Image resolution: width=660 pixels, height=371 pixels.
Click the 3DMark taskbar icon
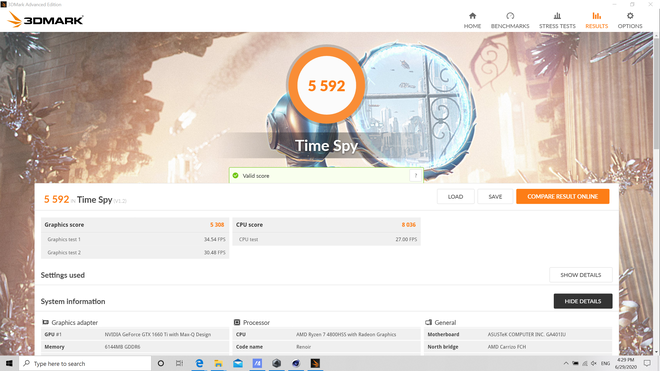click(315, 363)
